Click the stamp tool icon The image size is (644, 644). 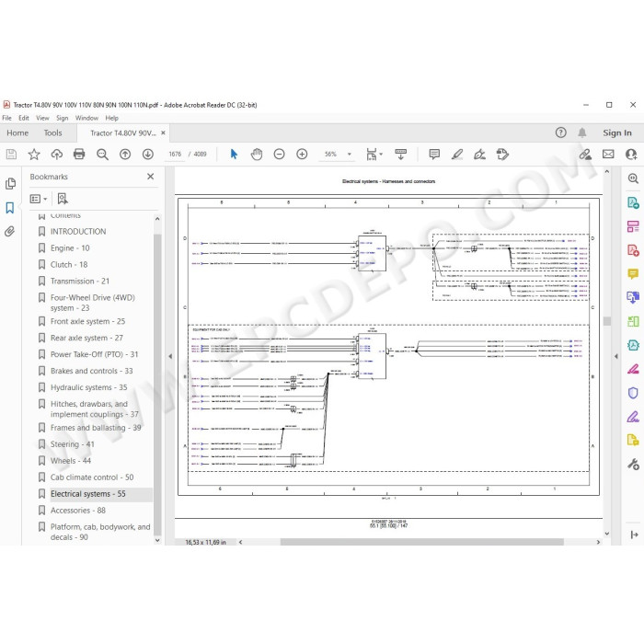[x=502, y=155]
